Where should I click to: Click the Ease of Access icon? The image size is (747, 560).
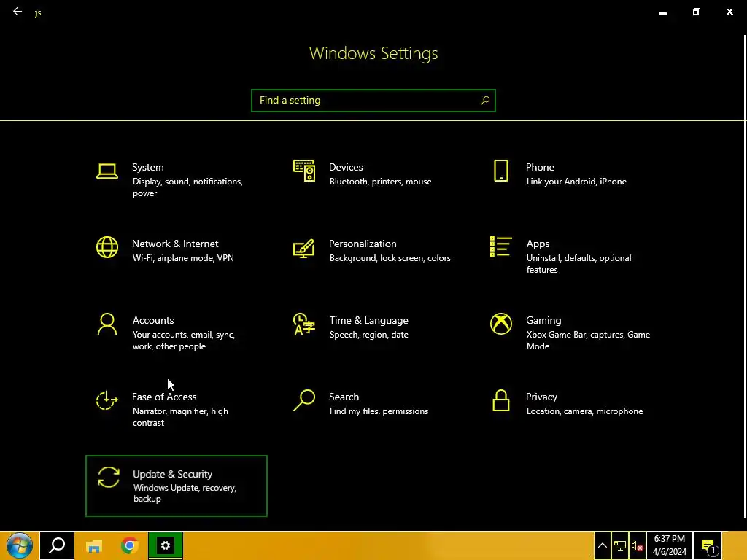click(x=107, y=400)
